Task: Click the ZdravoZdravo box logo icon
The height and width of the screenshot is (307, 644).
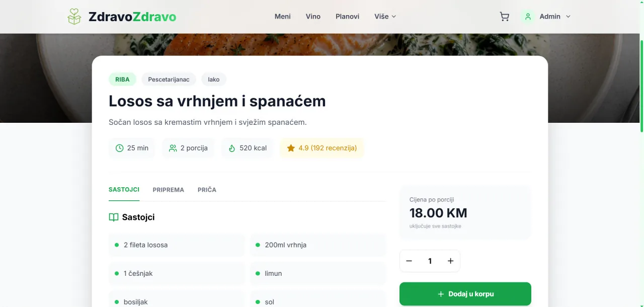Action: [74, 17]
